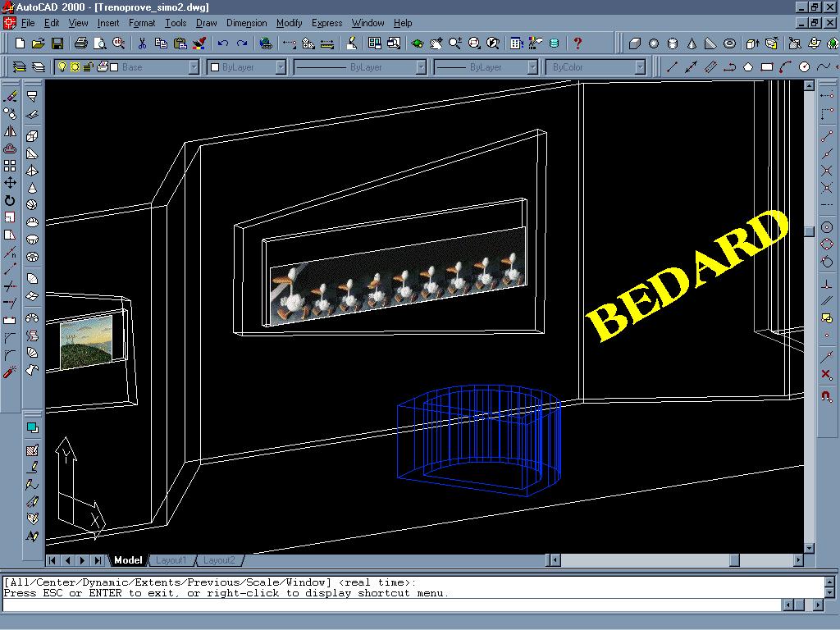Click the red Help question mark icon

point(577,43)
